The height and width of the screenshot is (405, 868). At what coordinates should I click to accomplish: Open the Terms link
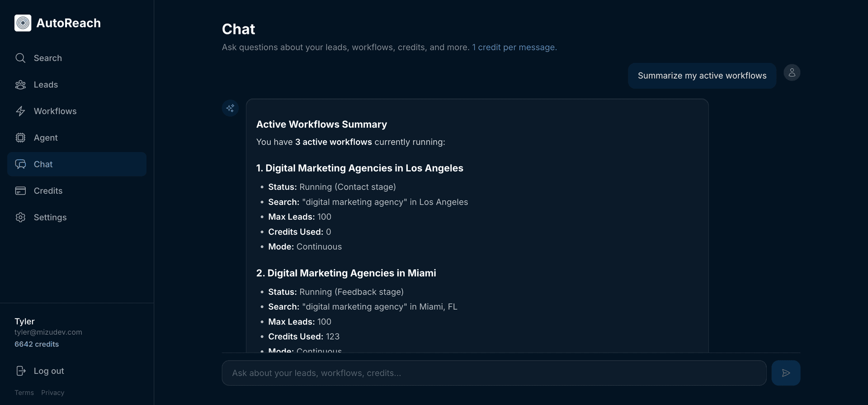tap(24, 392)
